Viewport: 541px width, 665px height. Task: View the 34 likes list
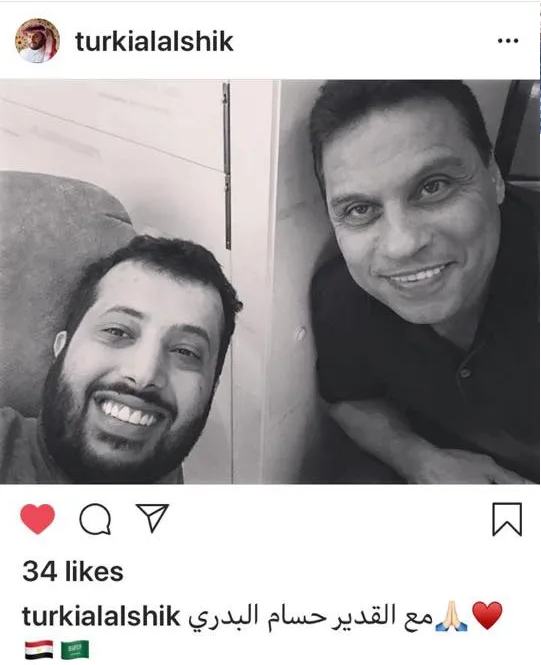(73, 571)
